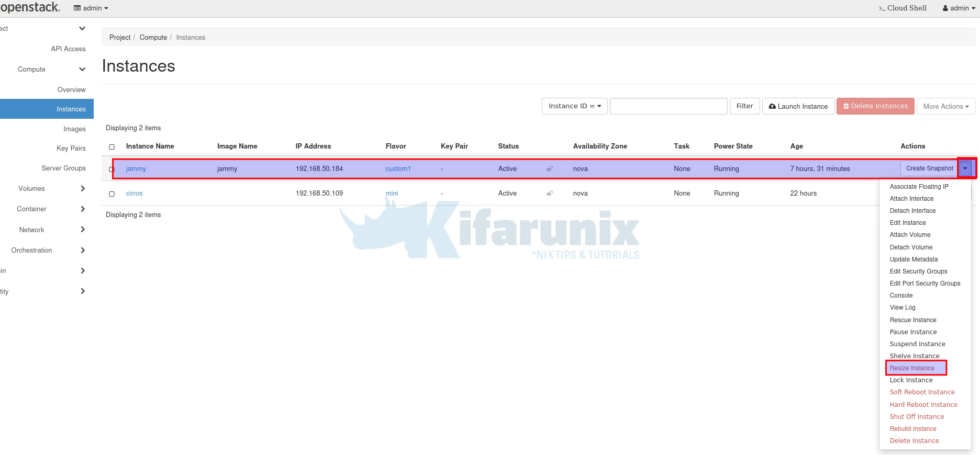Open API Access in the sidebar
Viewport: 980px width, 455px height.
pyautogui.click(x=68, y=49)
